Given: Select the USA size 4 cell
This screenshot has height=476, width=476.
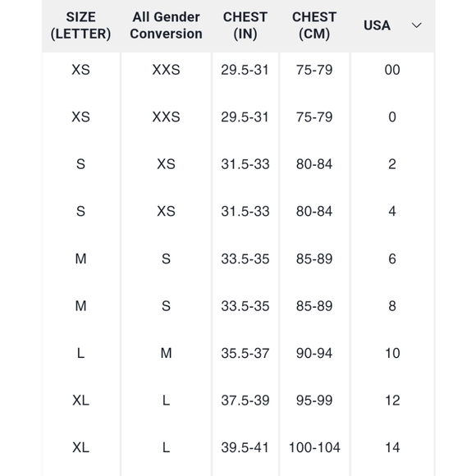Looking at the screenshot, I should pyautogui.click(x=392, y=211).
